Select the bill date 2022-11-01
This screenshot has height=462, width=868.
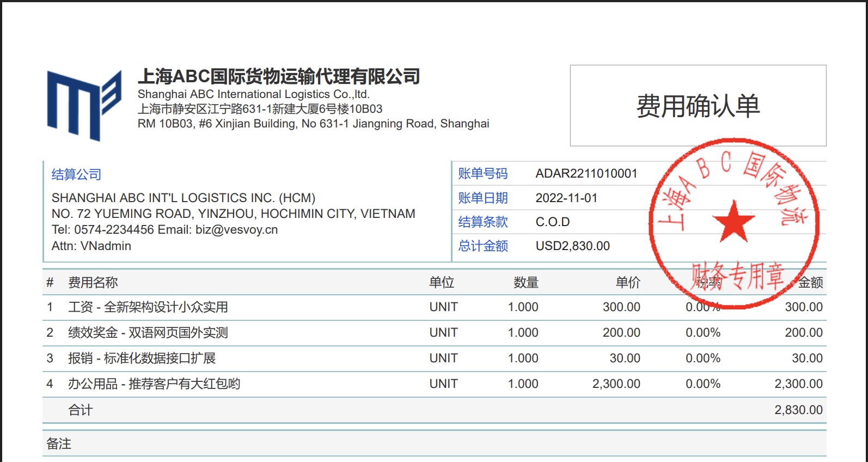coord(566,198)
